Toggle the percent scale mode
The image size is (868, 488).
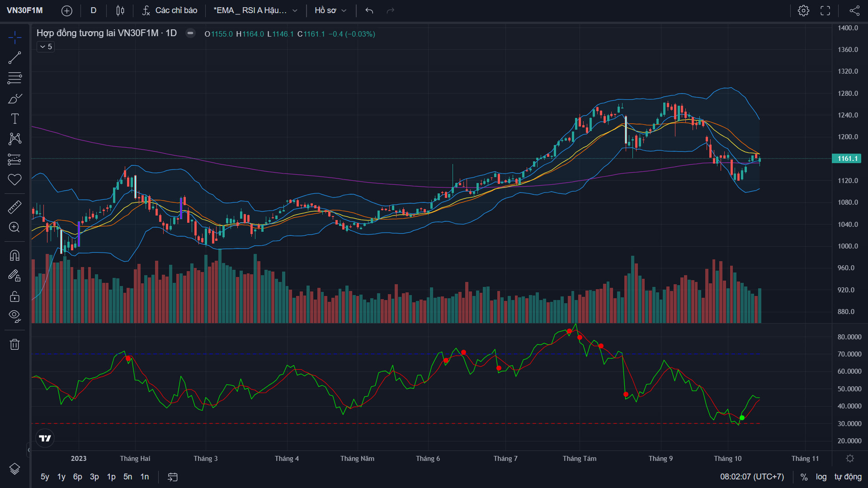click(804, 477)
